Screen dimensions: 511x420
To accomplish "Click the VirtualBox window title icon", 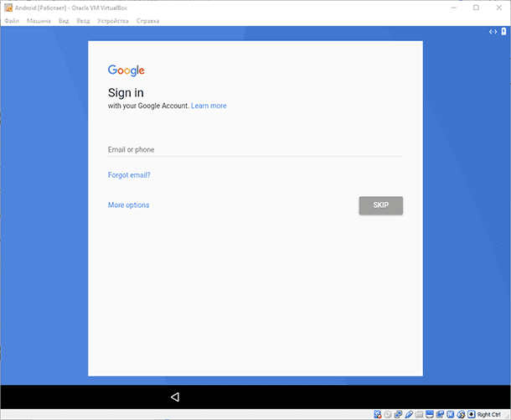I will coord(8,8).
